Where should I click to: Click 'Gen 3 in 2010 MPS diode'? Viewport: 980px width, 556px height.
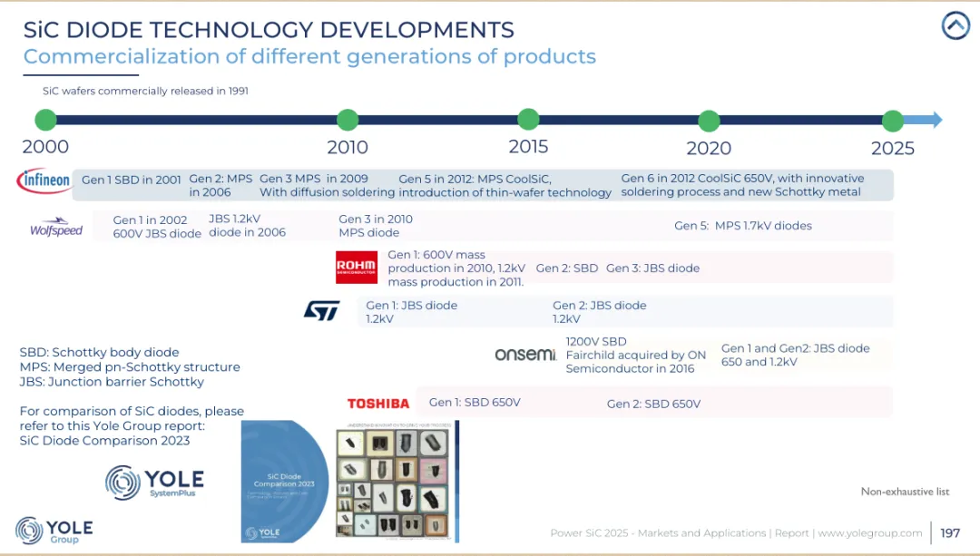[376, 226]
